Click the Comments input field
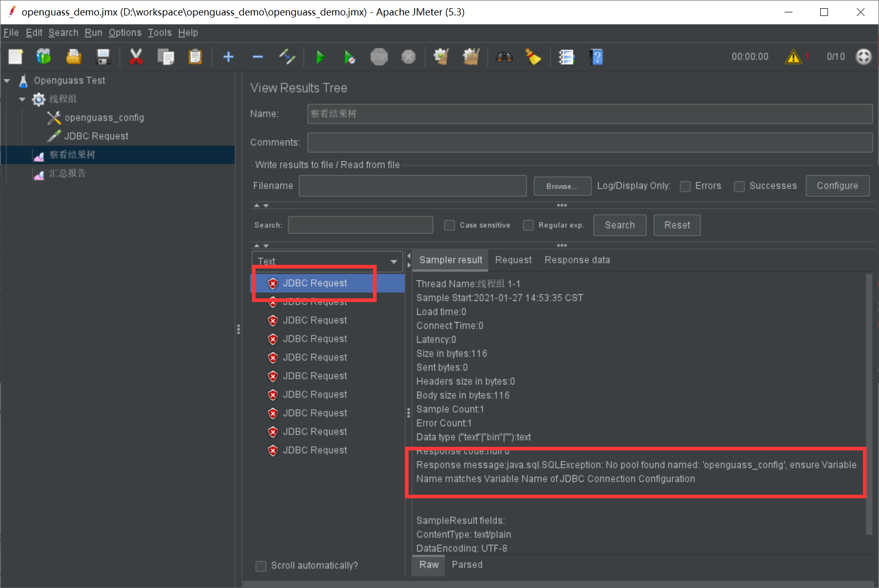Viewport: 879px width, 588px height. click(590, 143)
